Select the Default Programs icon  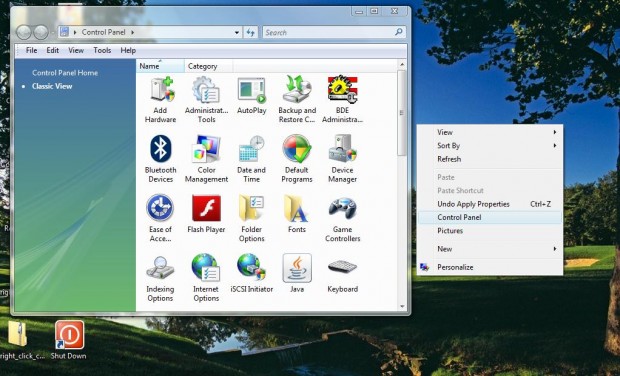(x=297, y=159)
